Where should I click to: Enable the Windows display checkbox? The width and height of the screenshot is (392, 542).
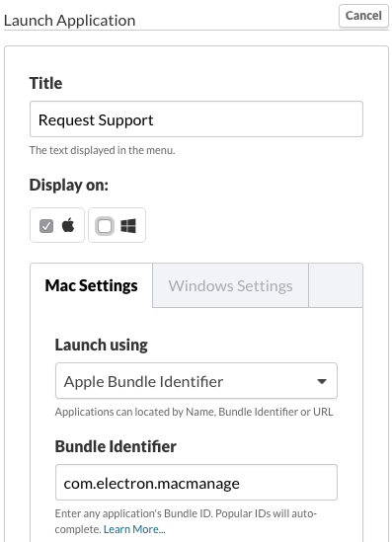pos(105,226)
